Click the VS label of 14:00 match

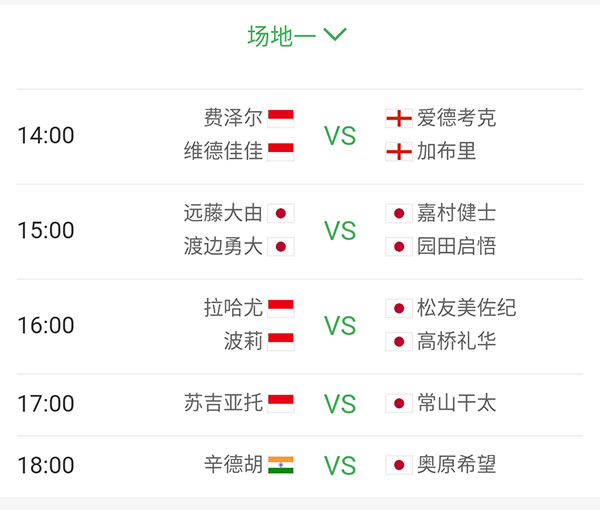[340, 136]
